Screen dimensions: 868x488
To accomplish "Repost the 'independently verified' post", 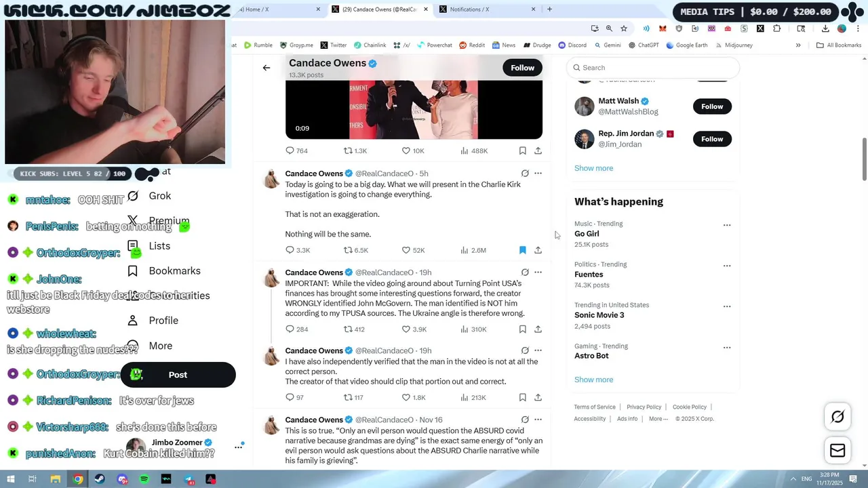I will pos(353,397).
